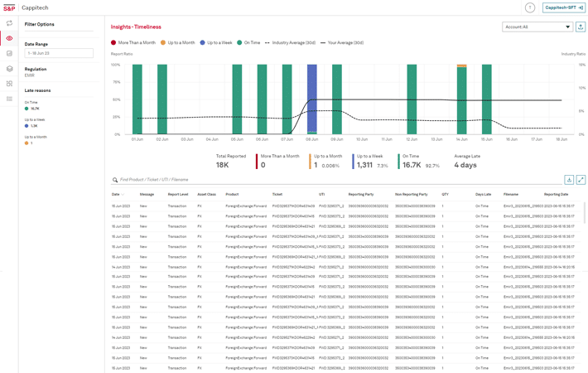Click the Up to a Week 1,311 stat
Image resolution: width=588 pixels, height=373 pixels.
[370, 162]
